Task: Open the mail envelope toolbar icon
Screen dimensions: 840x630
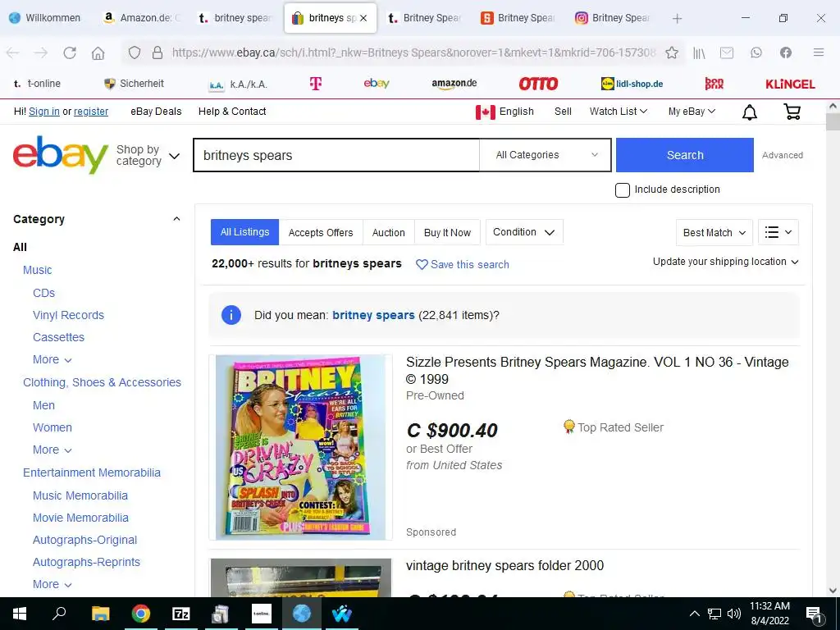Action: (x=727, y=52)
